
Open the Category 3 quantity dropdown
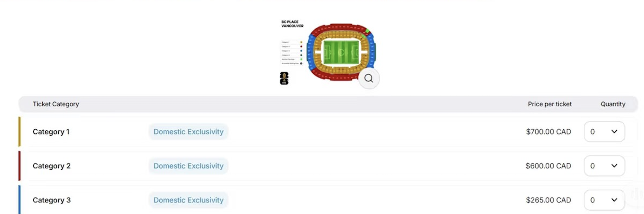[x=604, y=200]
